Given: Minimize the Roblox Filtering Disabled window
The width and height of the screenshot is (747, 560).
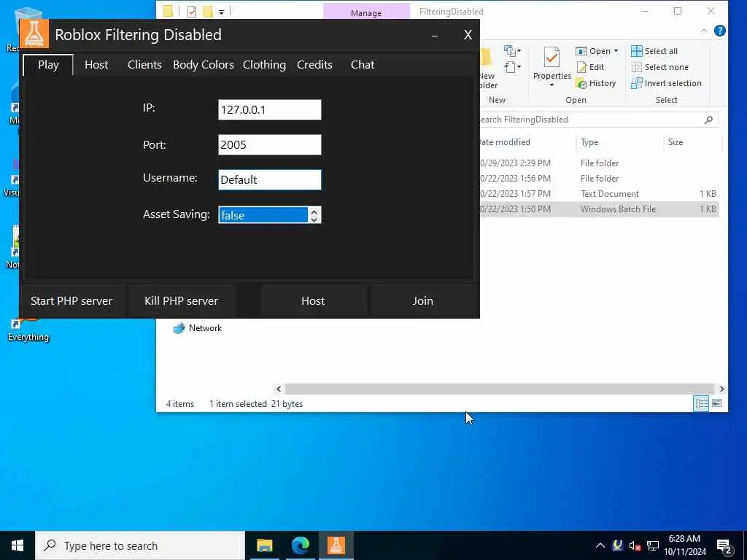Looking at the screenshot, I should click(435, 35).
